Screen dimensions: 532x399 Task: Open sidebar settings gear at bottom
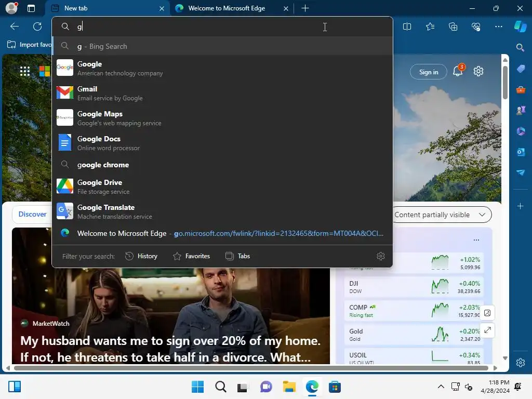tap(521, 362)
